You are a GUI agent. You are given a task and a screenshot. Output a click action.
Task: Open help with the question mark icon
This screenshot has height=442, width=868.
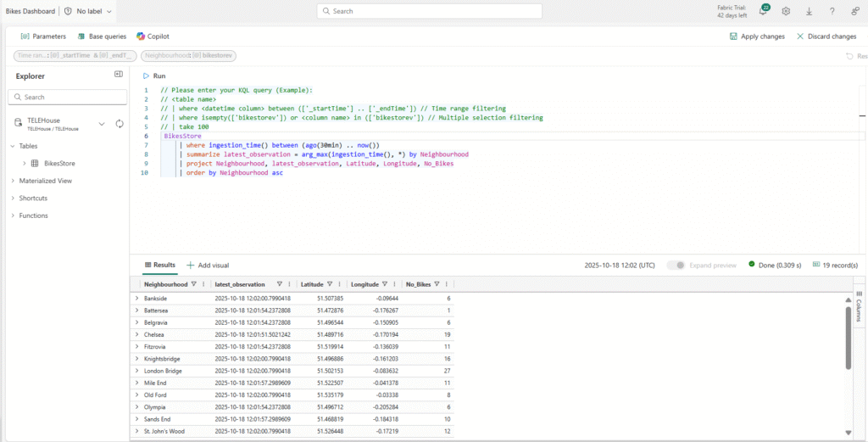point(832,11)
